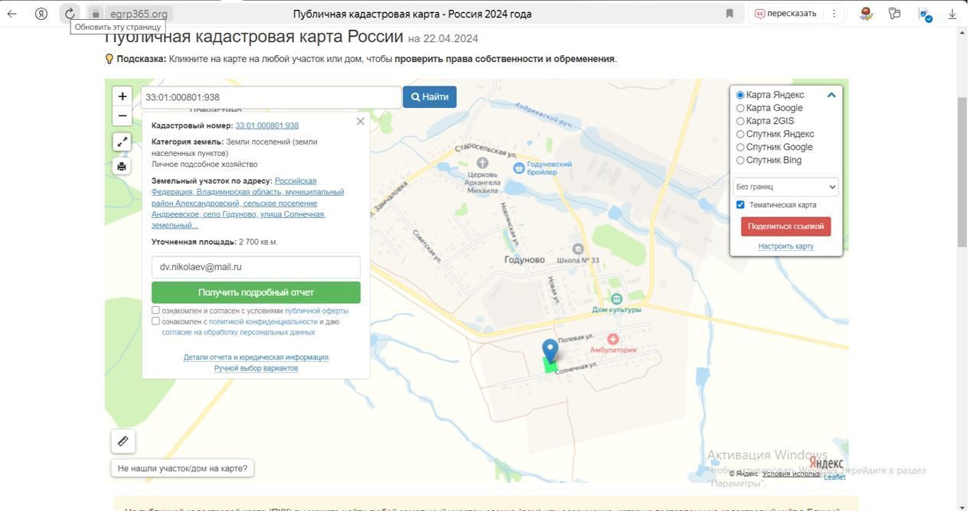This screenshot has height=511, width=980.
Task: Toggle the Тематическая карта checkbox
Action: 740,204
